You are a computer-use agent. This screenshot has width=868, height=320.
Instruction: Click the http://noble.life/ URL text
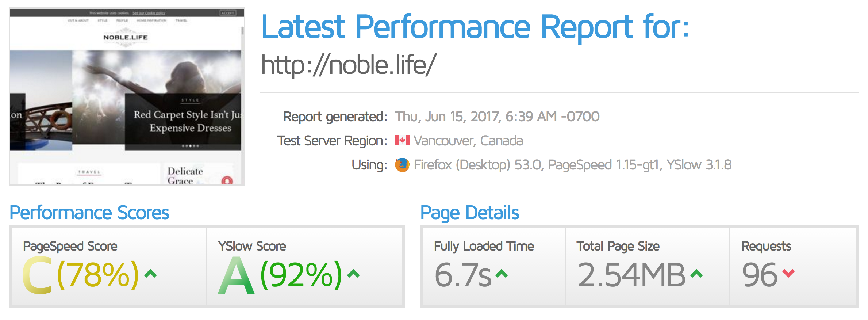coord(349,65)
